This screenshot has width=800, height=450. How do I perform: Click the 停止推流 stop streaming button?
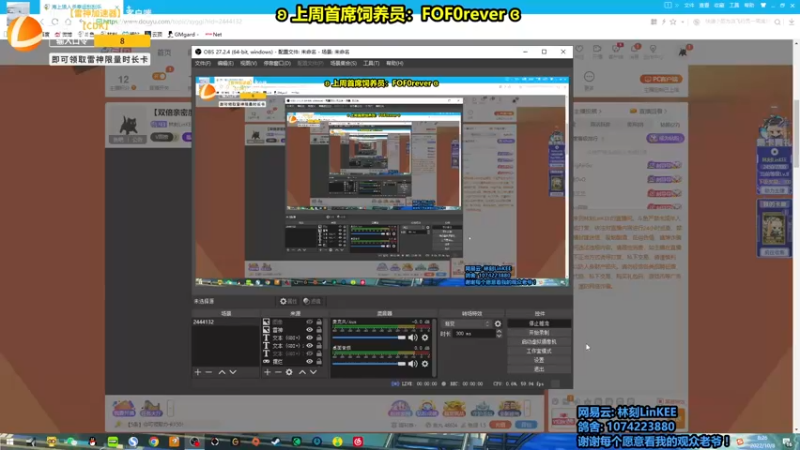pyautogui.click(x=539, y=323)
